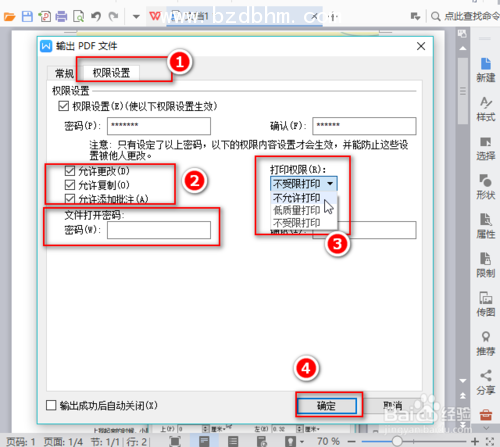The height and width of the screenshot is (447, 500).
Task: Choose 低质量打印 from the dropdown list
Action: pos(296,210)
